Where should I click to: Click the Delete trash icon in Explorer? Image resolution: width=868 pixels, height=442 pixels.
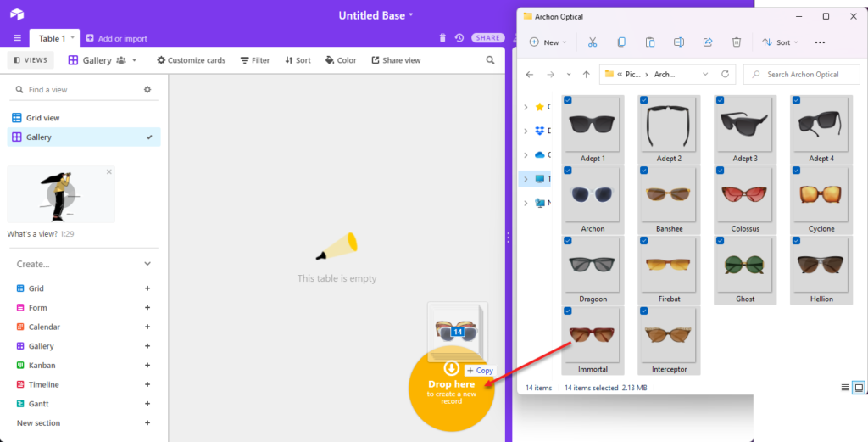737,42
